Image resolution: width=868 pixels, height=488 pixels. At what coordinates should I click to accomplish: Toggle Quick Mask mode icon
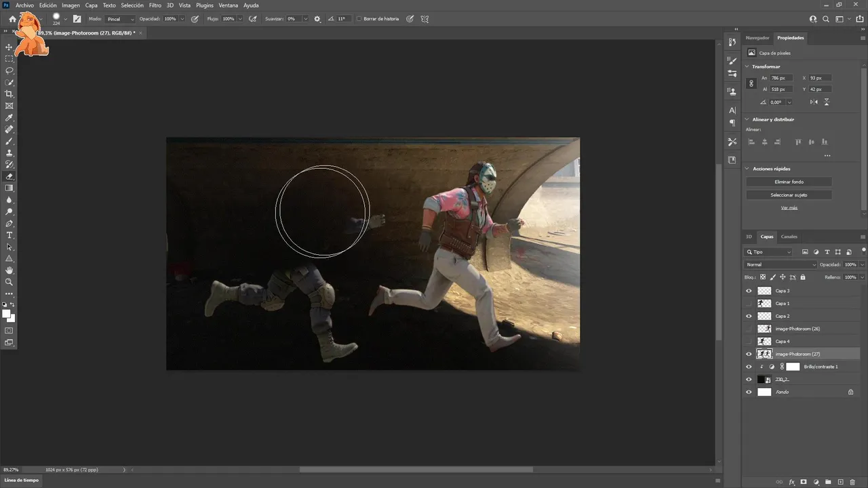pyautogui.click(x=9, y=331)
